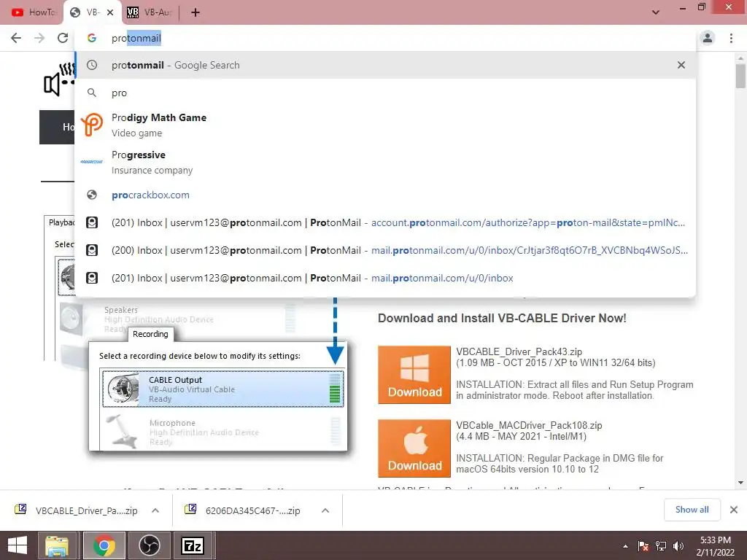747x560 pixels.
Task: Click VBCABLE_Driver_Pack43.zip file name text
Action: [x=519, y=352]
